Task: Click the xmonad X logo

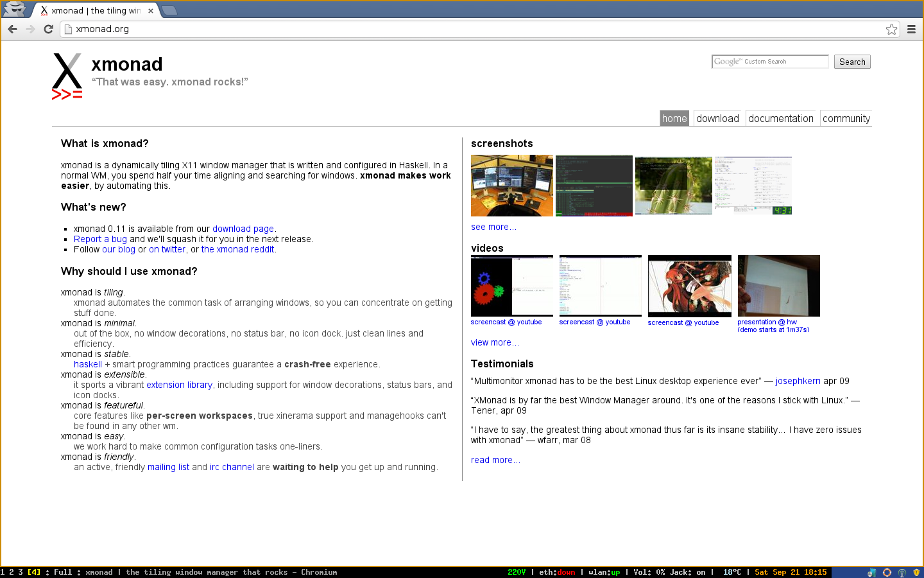Action: [67, 76]
